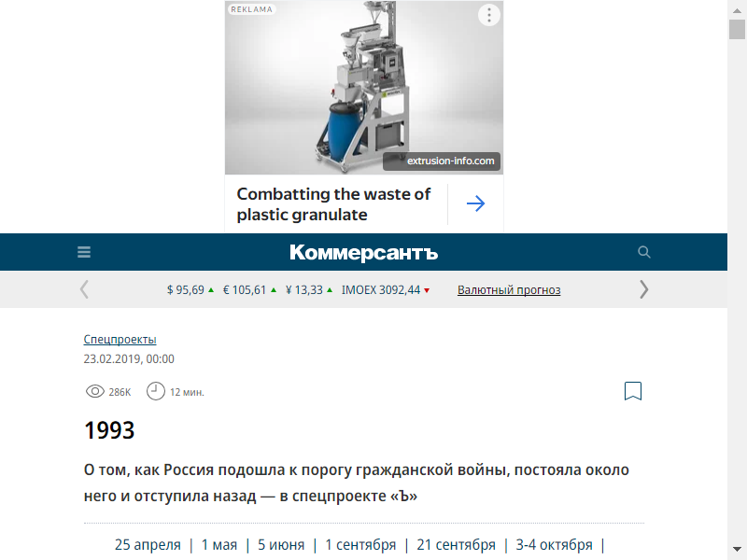The height and width of the screenshot is (560, 747).
Task: Click the clock reading-time icon
Action: pos(155,391)
